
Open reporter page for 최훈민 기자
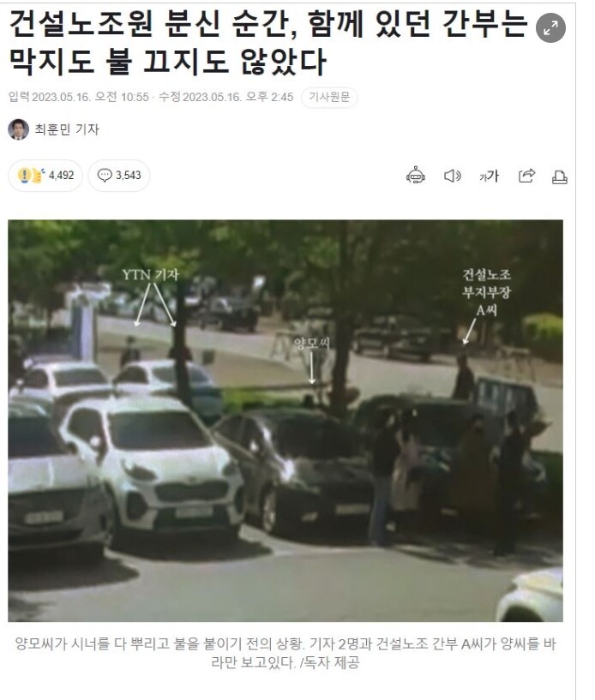pos(67,129)
